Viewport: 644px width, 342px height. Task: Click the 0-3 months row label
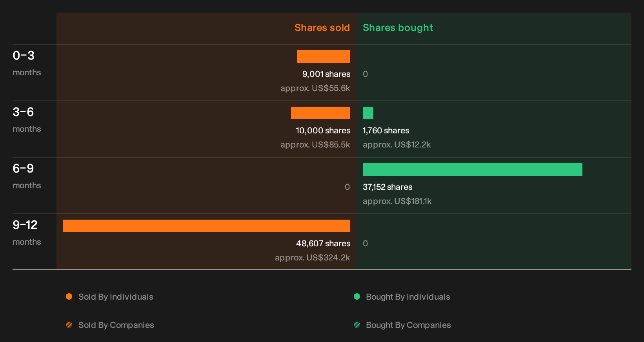[27, 63]
